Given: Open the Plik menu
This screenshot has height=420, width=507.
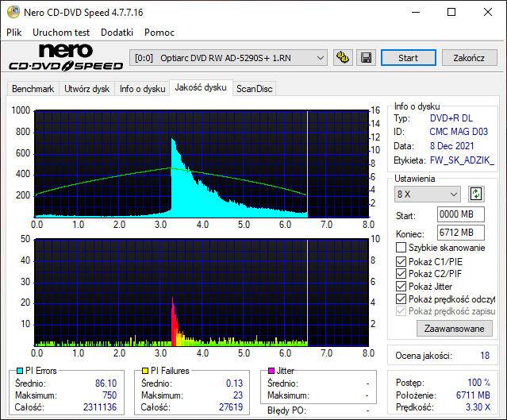Looking at the screenshot, I should pyautogui.click(x=14, y=33).
